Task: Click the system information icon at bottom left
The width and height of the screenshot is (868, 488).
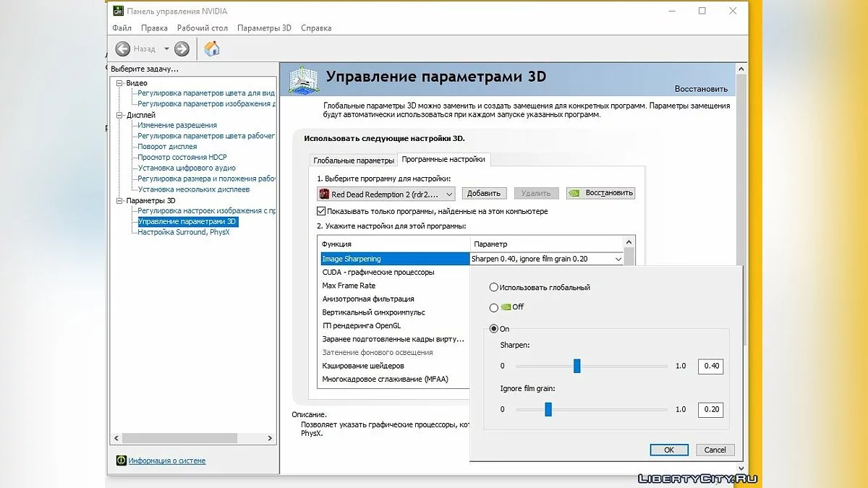Action: pyautogui.click(x=122, y=461)
